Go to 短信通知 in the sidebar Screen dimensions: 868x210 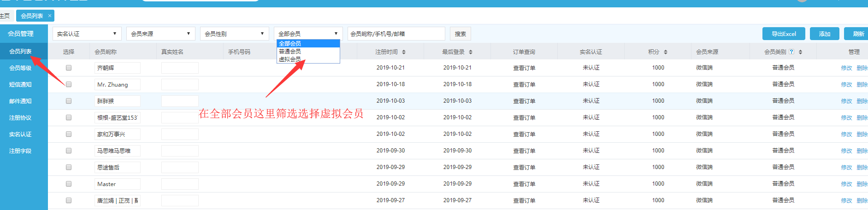click(20, 85)
